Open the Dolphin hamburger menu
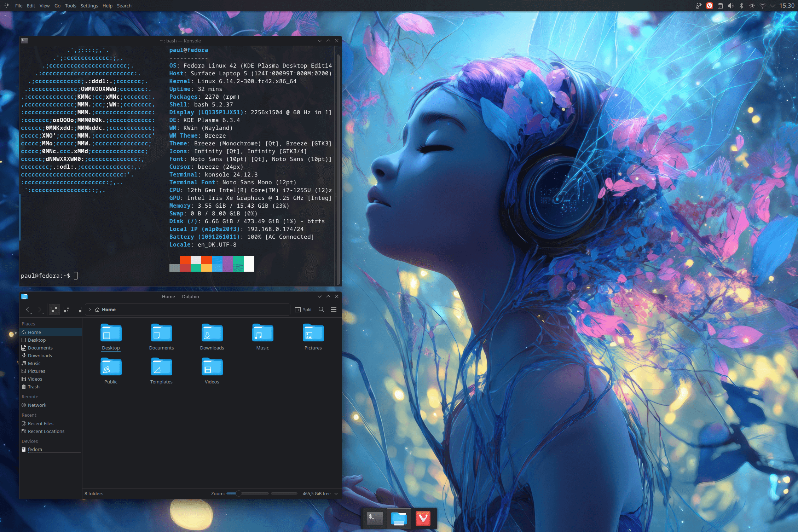The height and width of the screenshot is (532, 798). [333, 310]
